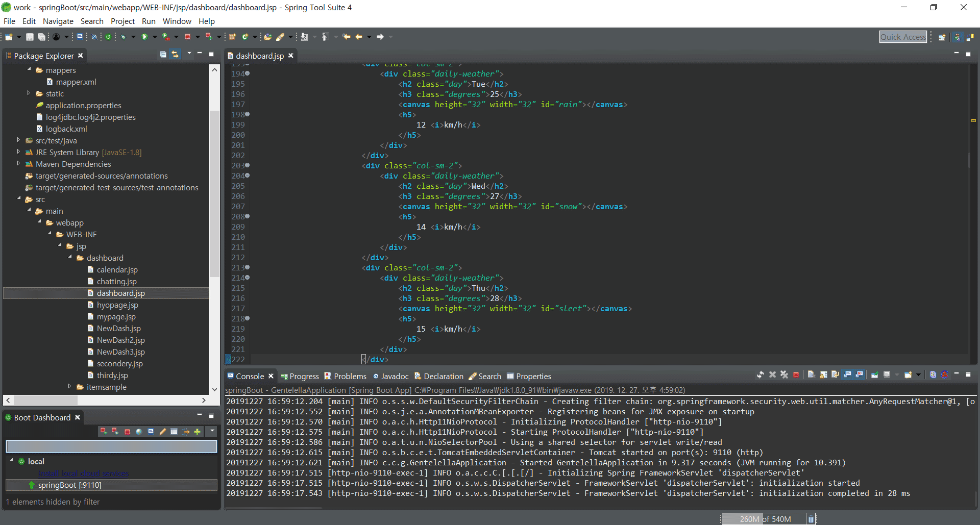Click Stop icon in Boot Dashboard toolbar
Screen dimensions: 980x525
(127, 432)
